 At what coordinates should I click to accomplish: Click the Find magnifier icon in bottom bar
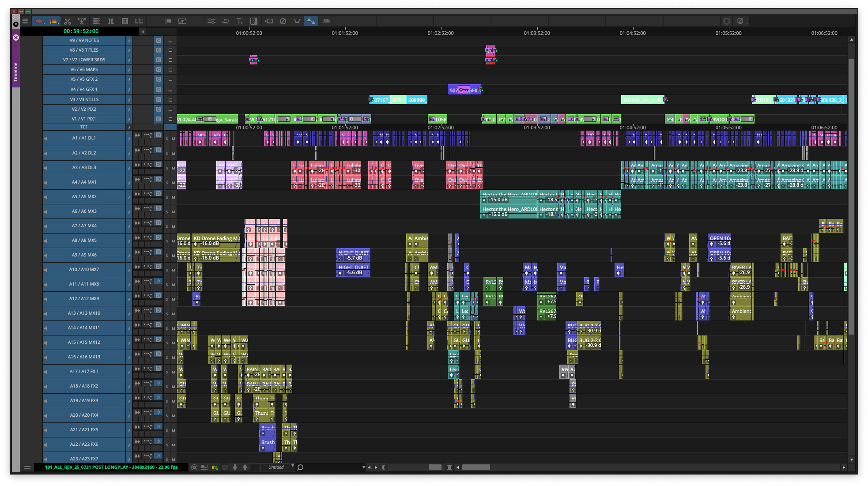300,467
